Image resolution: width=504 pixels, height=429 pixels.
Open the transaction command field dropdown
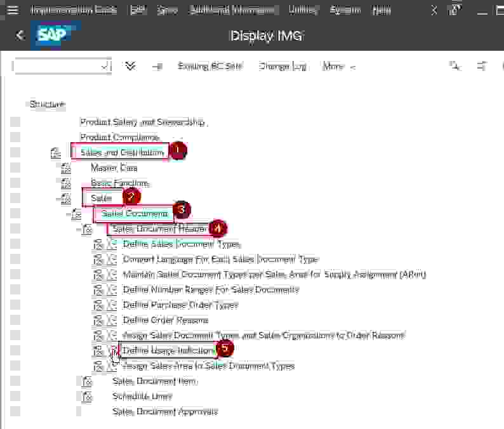tap(105, 66)
